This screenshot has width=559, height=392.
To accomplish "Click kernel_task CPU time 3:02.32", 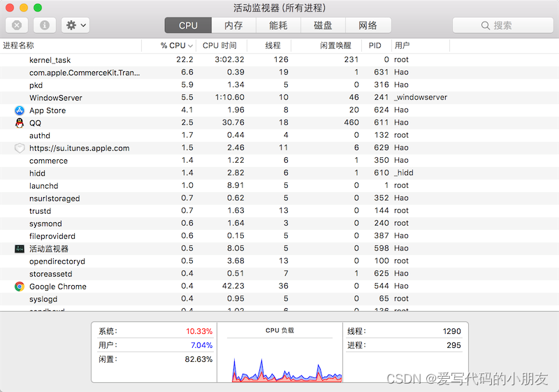I will (229, 59).
